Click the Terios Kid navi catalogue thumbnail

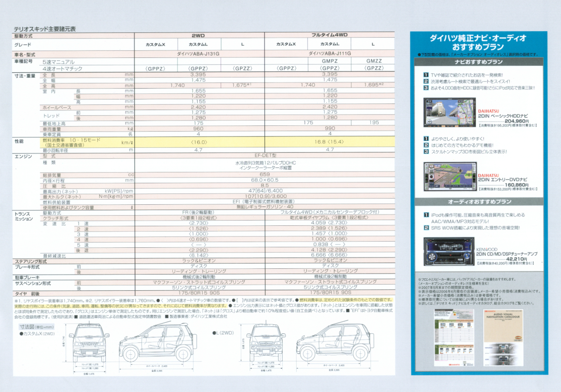[454, 338]
